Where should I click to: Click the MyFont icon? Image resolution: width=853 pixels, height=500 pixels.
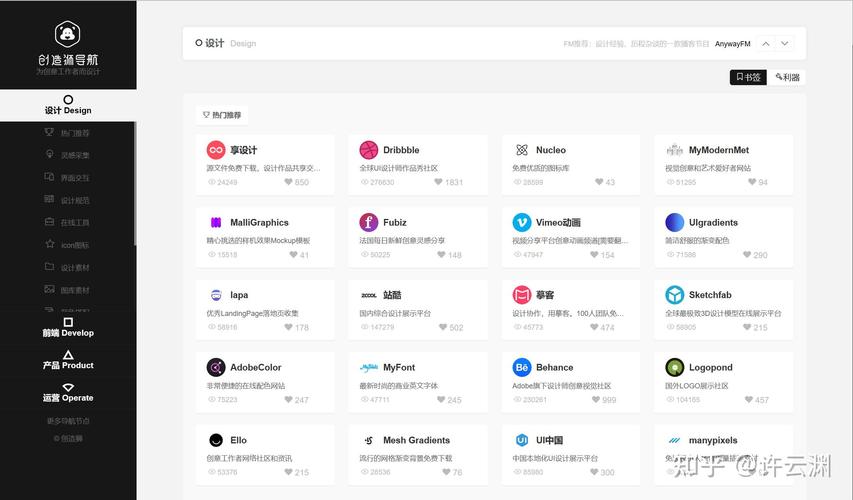(369, 367)
